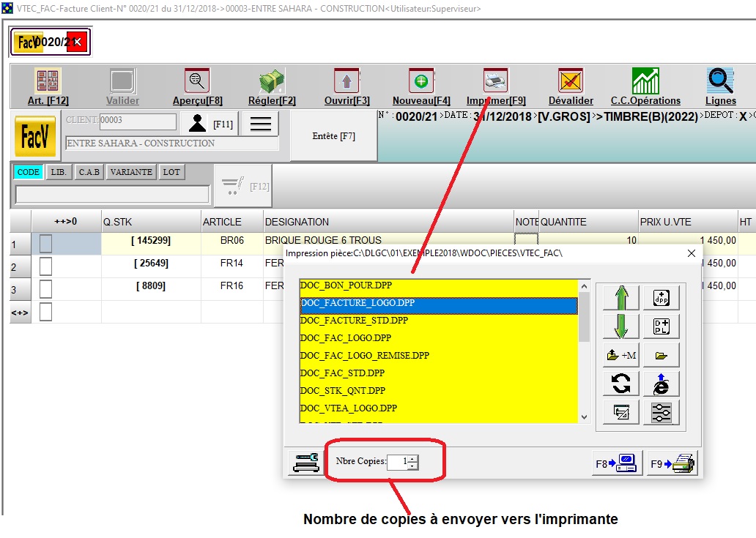
Task: Click the Nbre Copies number field
Action: pyautogui.click(x=398, y=463)
